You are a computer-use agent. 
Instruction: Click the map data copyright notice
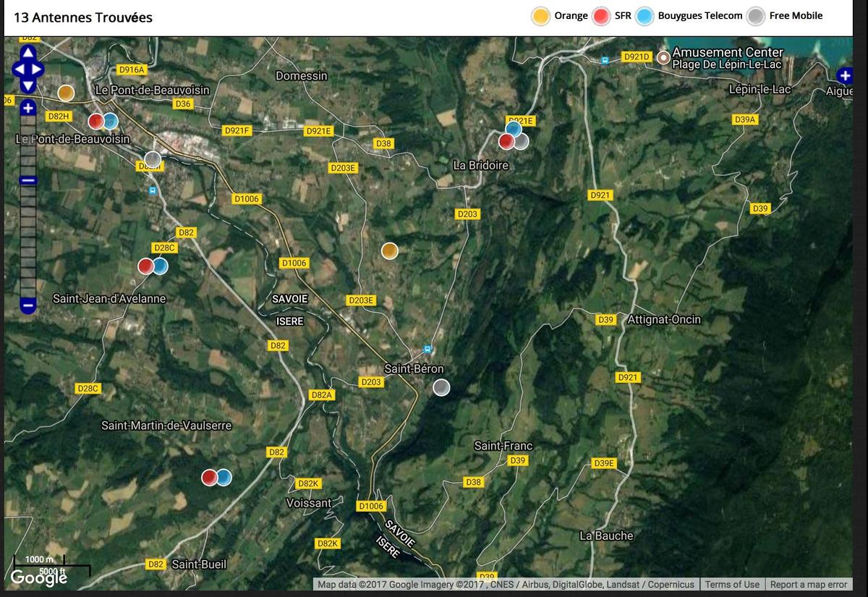(506, 585)
